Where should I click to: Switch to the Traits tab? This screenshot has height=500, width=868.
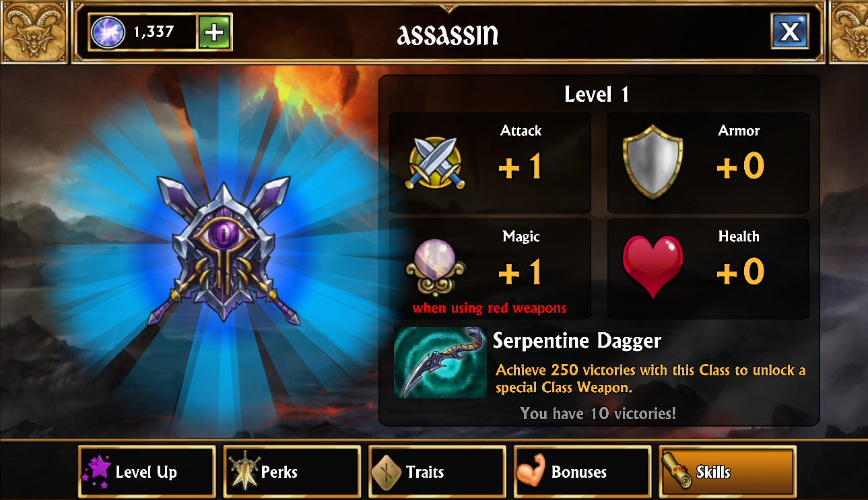coord(438,472)
